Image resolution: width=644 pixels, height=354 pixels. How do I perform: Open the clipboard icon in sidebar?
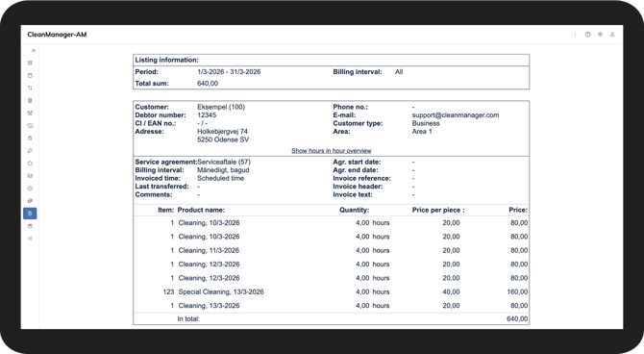click(30, 139)
